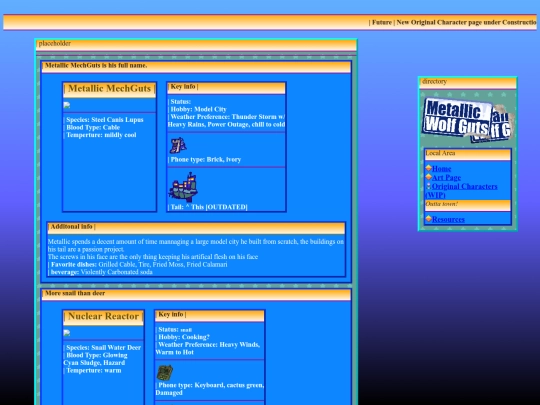The height and width of the screenshot is (405, 540).
Task: Click 'Blood Type: Cable' text
Action: 93,127
